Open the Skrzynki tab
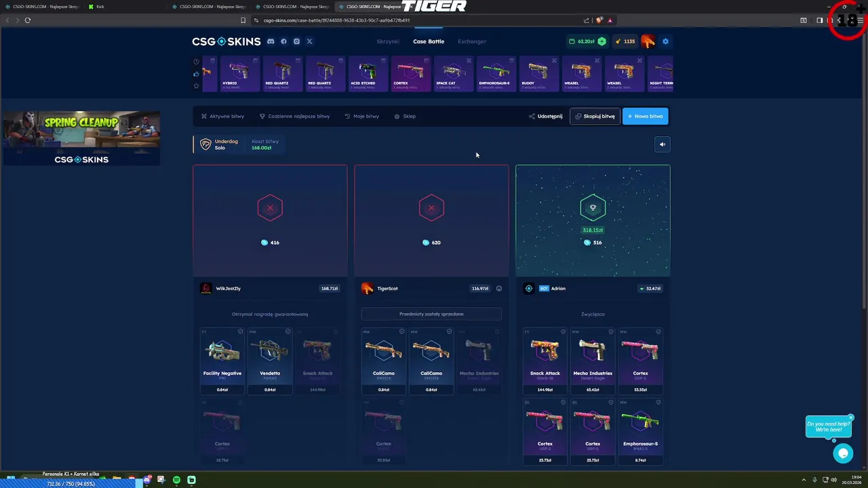The width and height of the screenshot is (868, 488). click(388, 41)
